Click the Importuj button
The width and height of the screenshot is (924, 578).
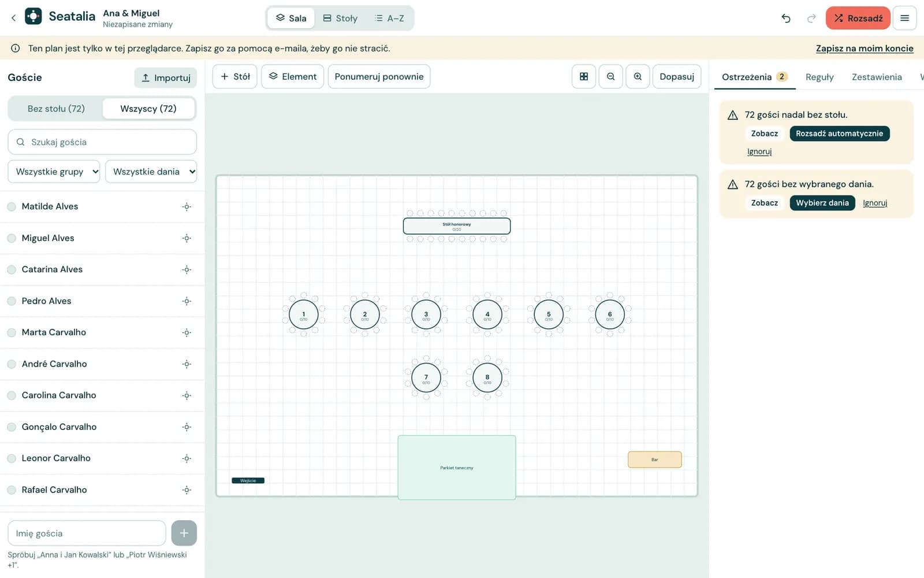click(x=166, y=77)
